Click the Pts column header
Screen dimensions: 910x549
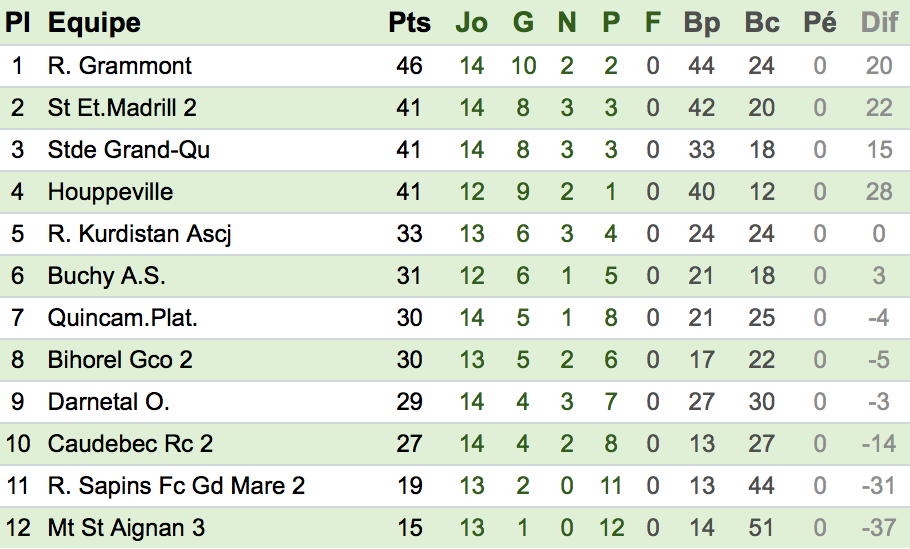point(409,23)
